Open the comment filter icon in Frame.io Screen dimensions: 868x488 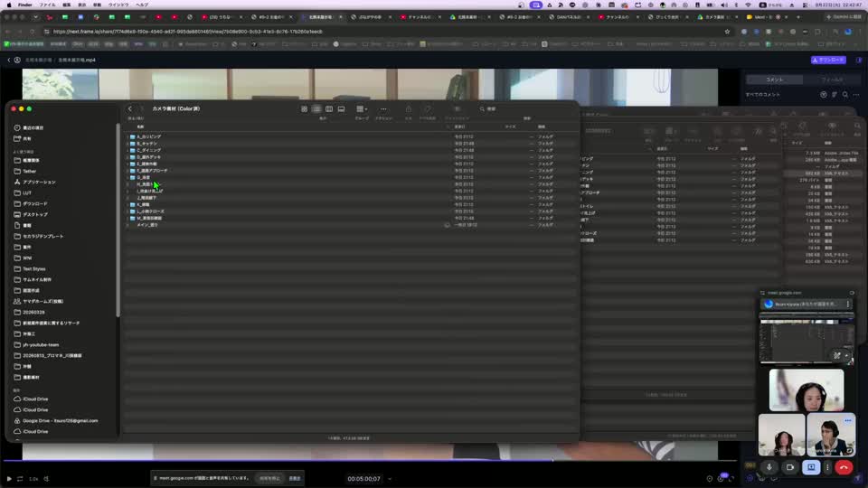tap(824, 95)
